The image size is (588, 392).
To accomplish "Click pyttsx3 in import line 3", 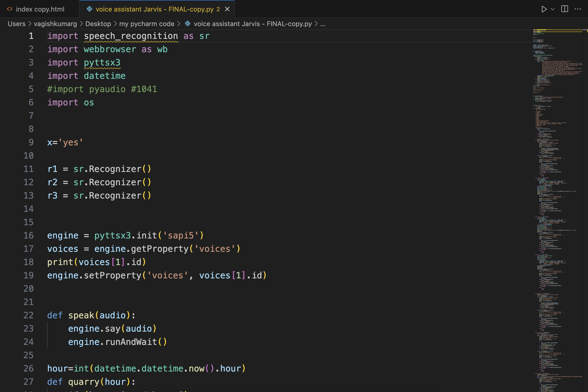I will (x=102, y=62).
